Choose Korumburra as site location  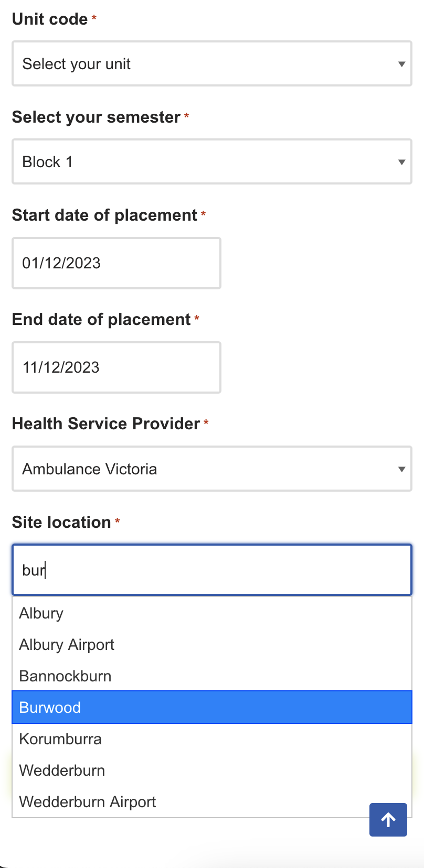(60, 739)
